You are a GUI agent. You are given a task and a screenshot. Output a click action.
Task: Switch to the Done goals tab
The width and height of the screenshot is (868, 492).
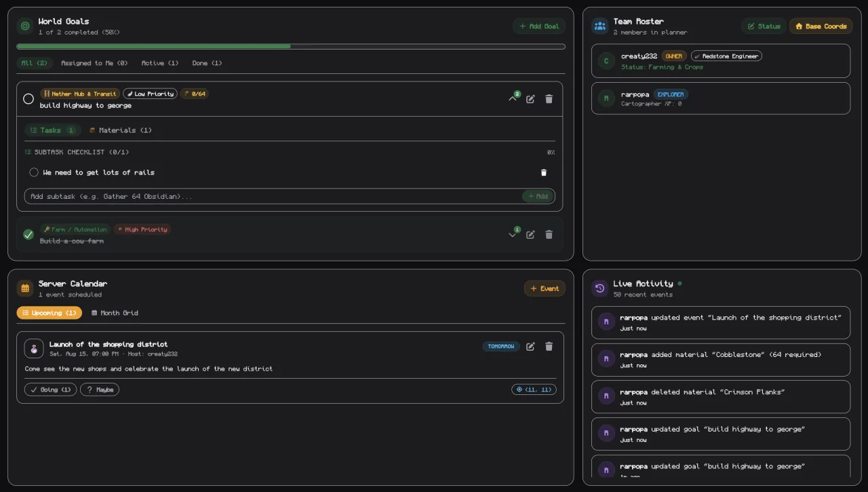[207, 63]
